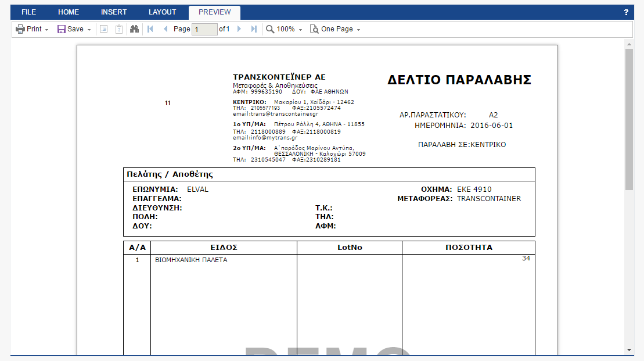Switch to the LAYOUT tab

162,12
